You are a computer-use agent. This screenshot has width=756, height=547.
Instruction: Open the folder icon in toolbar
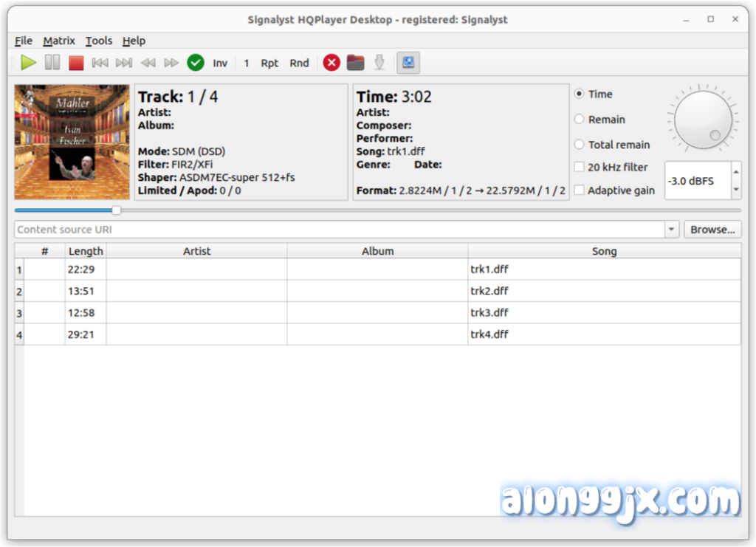(355, 63)
